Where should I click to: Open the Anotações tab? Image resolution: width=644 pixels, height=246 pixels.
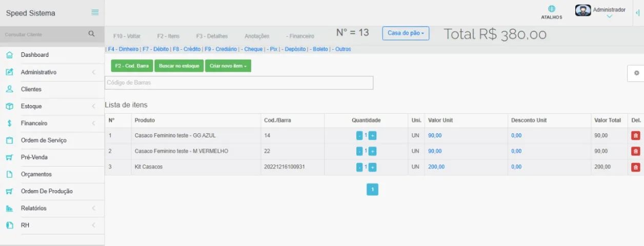point(257,36)
